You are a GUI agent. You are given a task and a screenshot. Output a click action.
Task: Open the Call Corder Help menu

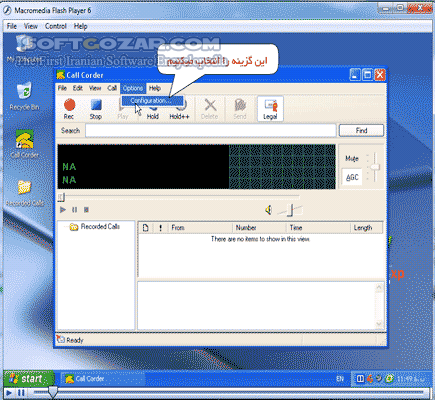click(155, 88)
